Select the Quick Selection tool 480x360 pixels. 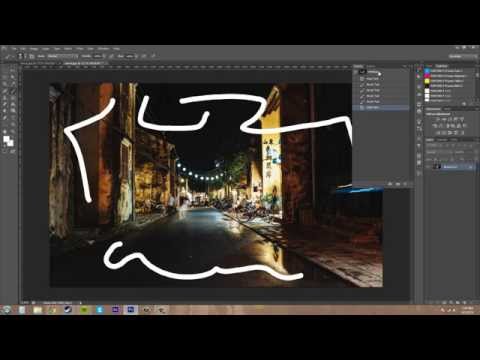pyautogui.click(x=13, y=77)
